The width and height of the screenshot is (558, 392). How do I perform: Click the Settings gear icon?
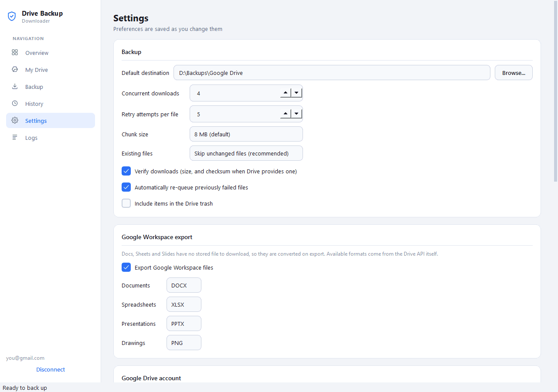pos(15,120)
